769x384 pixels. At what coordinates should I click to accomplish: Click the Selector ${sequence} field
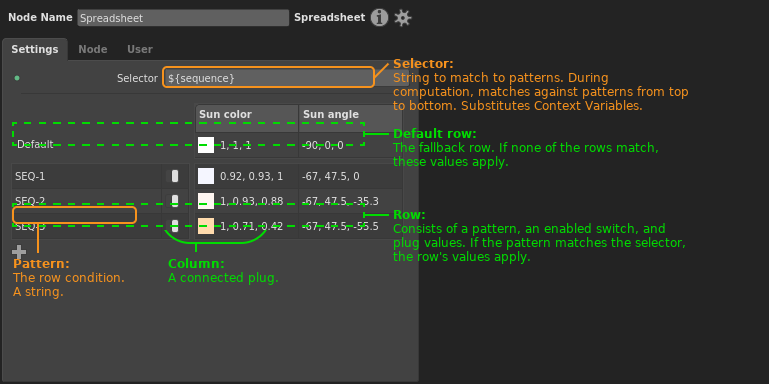click(x=268, y=77)
